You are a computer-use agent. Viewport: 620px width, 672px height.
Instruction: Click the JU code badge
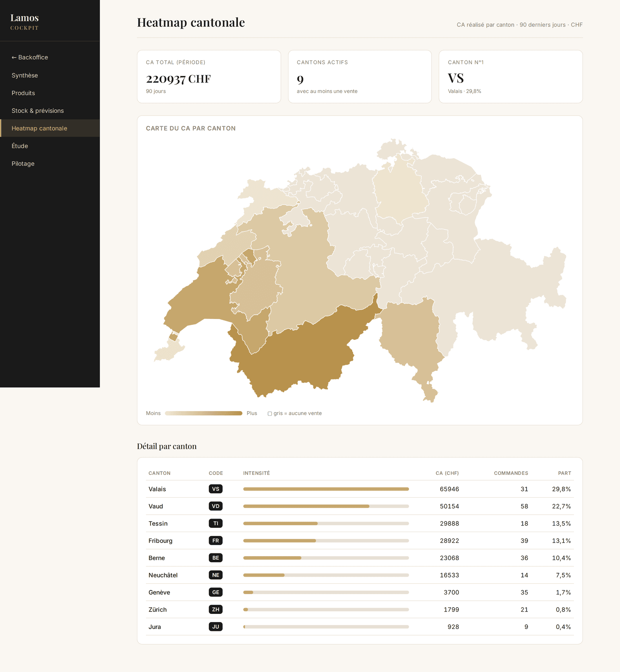215,627
